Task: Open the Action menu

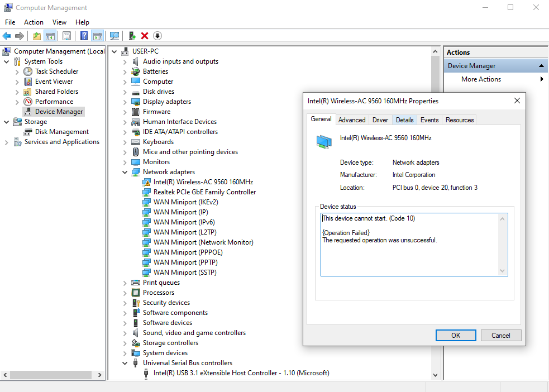Action: [x=34, y=22]
